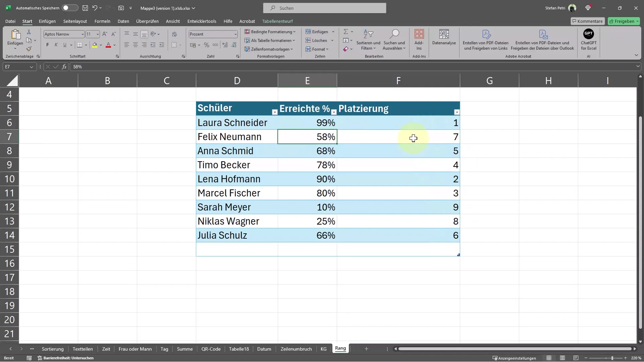Enable the Barrierefreiheit checkbox indicator
Screen dimensions: 644x362
click(x=39, y=358)
